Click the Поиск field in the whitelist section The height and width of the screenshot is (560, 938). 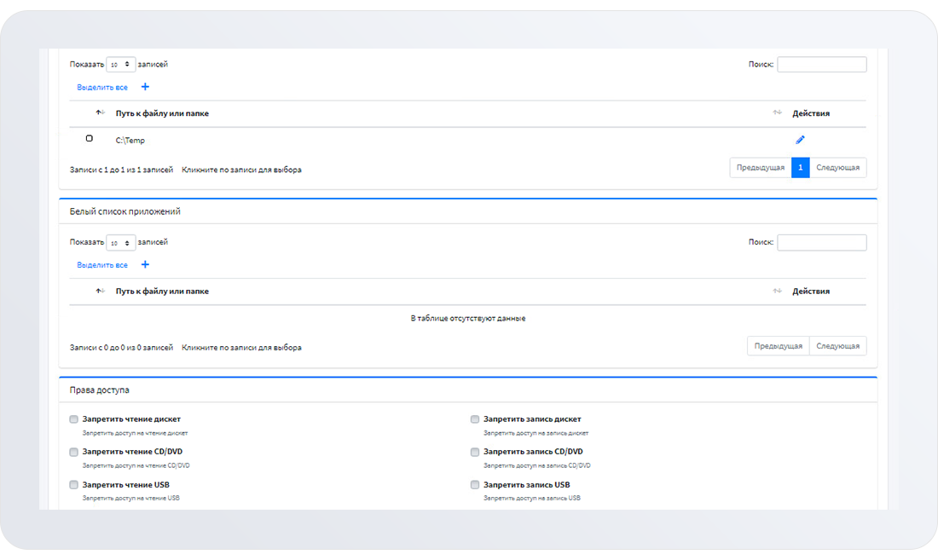coord(821,243)
